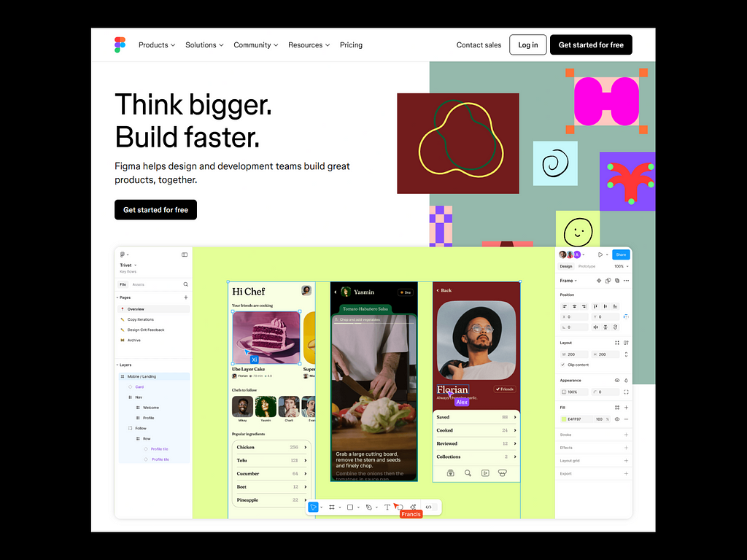The width and height of the screenshot is (747, 560).
Task: Click the Log in button
Action: click(x=527, y=45)
